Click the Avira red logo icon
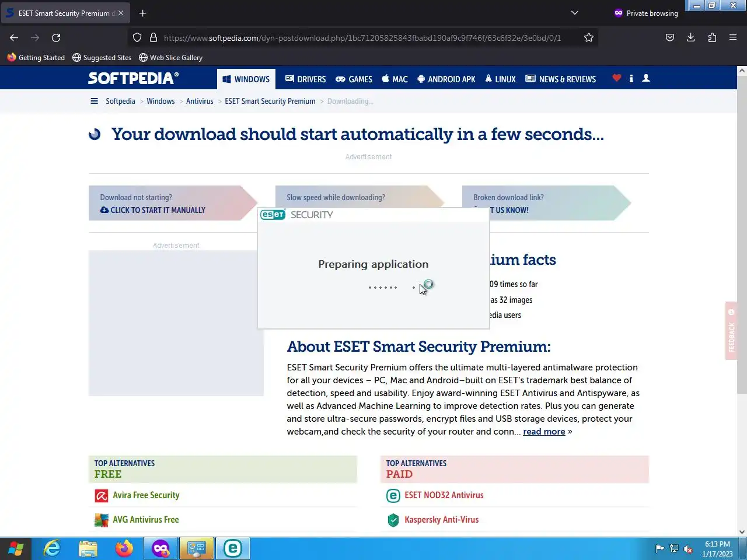This screenshot has width=747, height=560. [x=102, y=496]
